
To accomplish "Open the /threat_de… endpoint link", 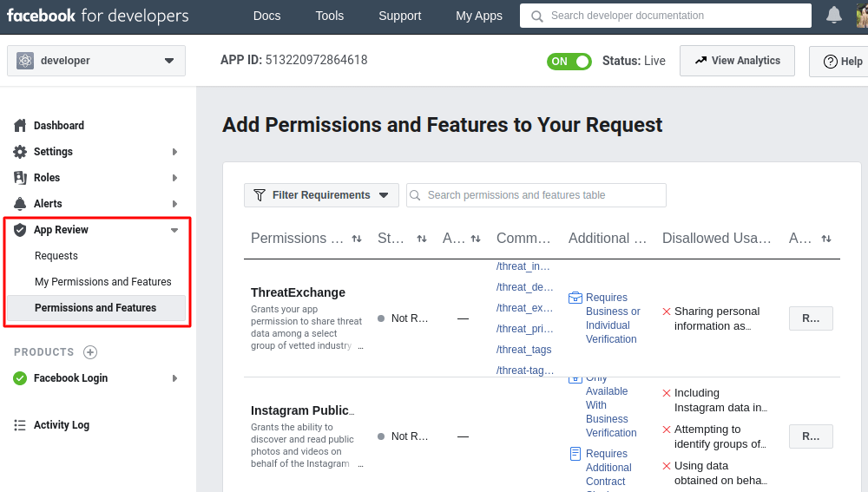I will [525, 287].
